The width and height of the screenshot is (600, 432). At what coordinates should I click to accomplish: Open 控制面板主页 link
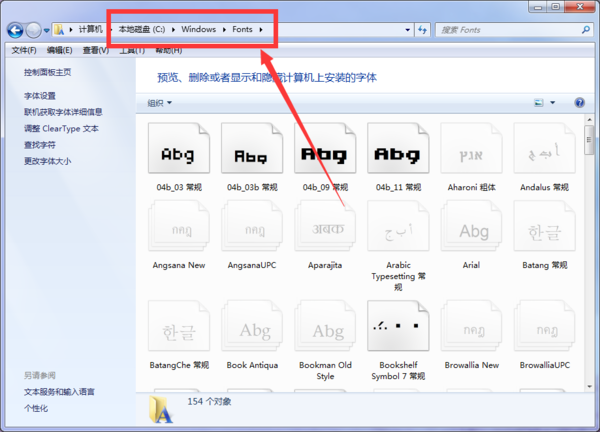[47, 72]
